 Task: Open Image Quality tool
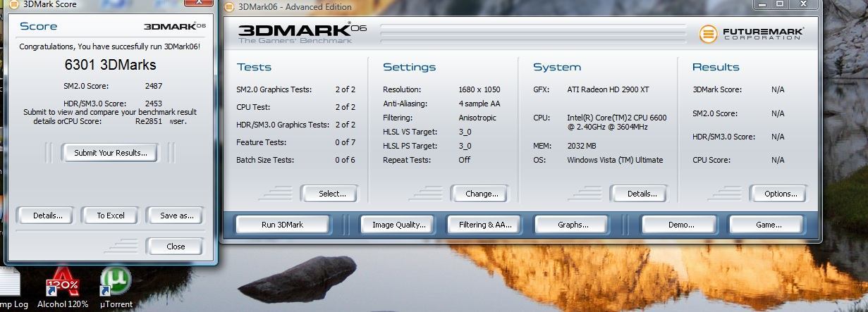coord(399,225)
